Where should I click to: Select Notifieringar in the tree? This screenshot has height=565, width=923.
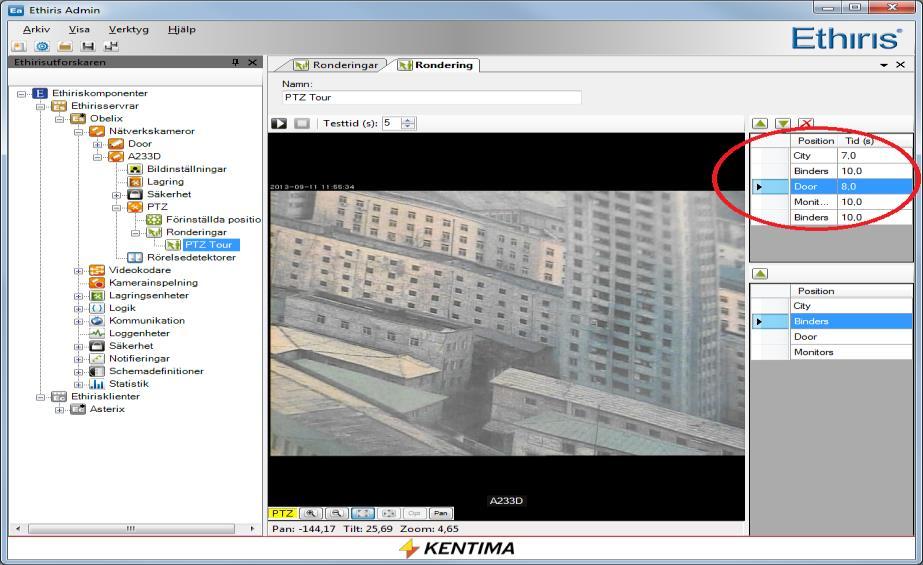139,358
